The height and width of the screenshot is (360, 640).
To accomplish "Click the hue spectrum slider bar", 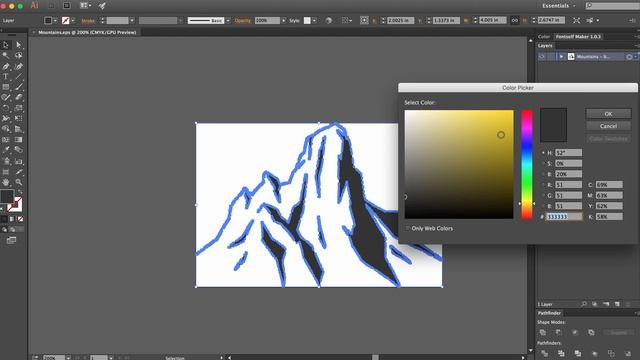I will (527, 164).
